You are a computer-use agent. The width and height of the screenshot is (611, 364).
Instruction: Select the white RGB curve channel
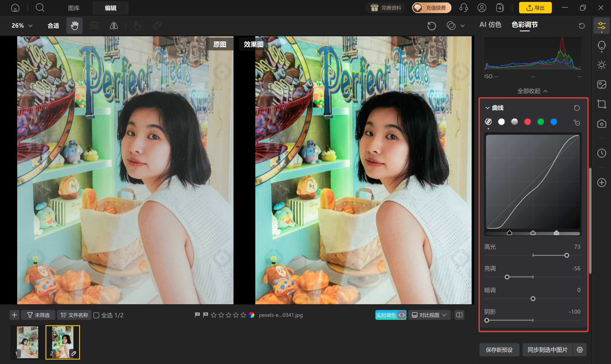click(x=501, y=122)
